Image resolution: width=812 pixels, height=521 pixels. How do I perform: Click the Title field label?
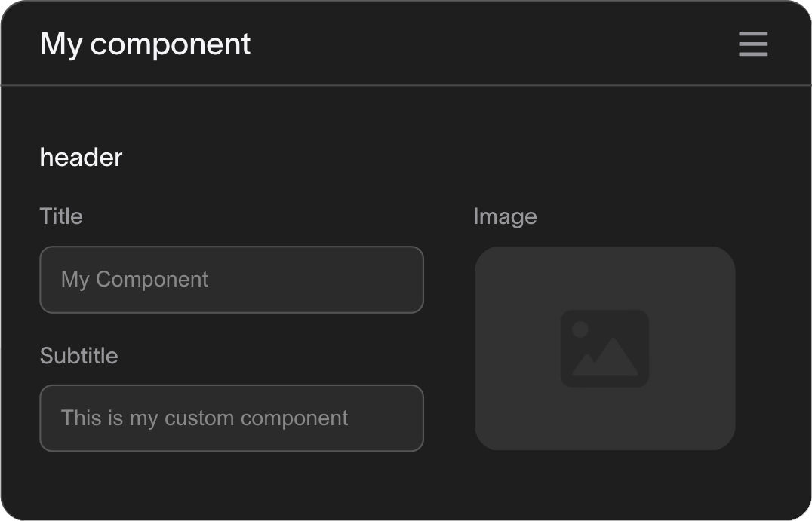[x=61, y=216]
